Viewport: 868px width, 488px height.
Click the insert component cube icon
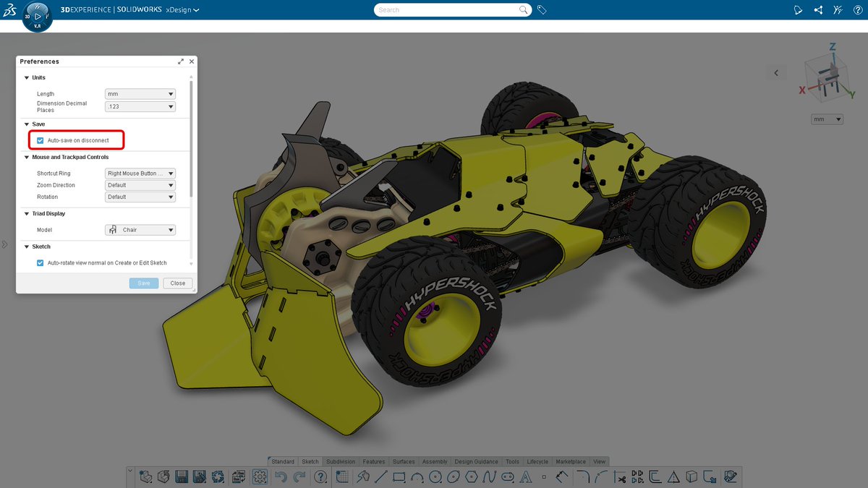[163, 476]
